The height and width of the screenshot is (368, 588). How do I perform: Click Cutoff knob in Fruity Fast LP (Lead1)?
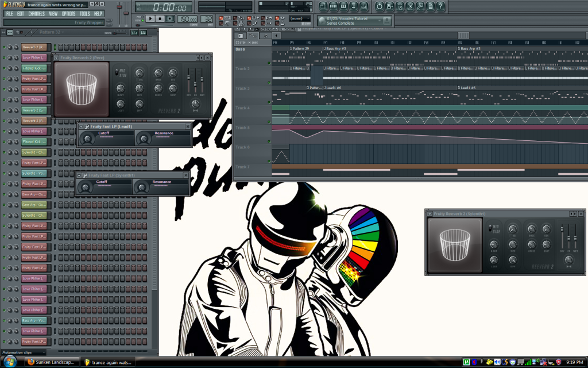click(87, 139)
